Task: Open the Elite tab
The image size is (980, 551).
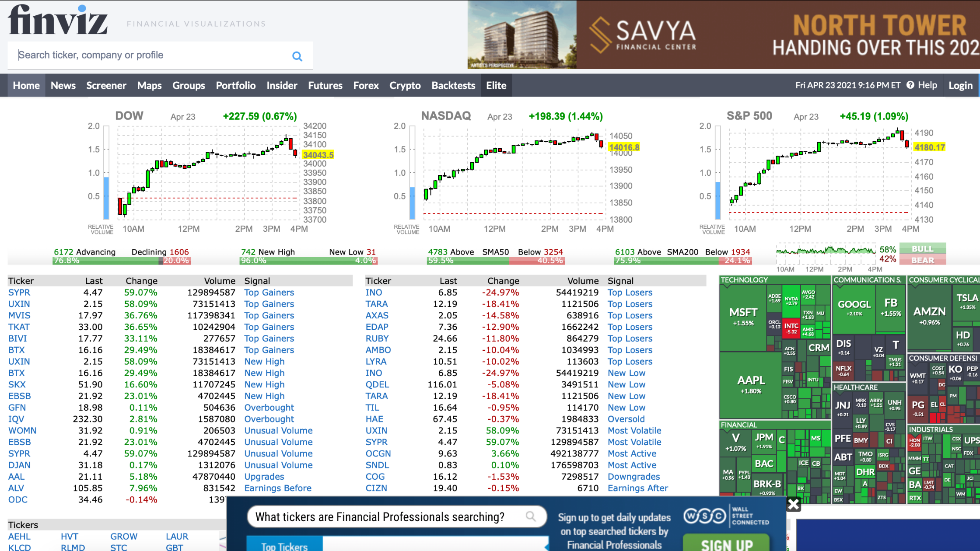Action: pyautogui.click(x=496, y=85)
